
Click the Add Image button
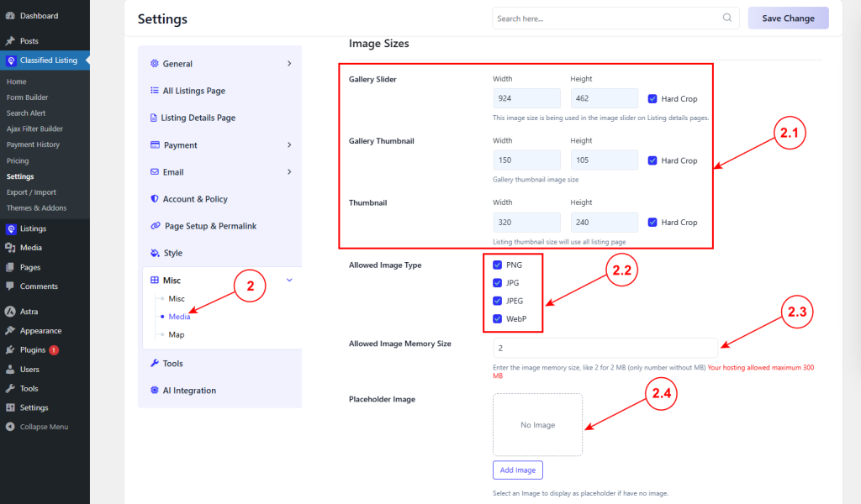[x=518, y=470]
